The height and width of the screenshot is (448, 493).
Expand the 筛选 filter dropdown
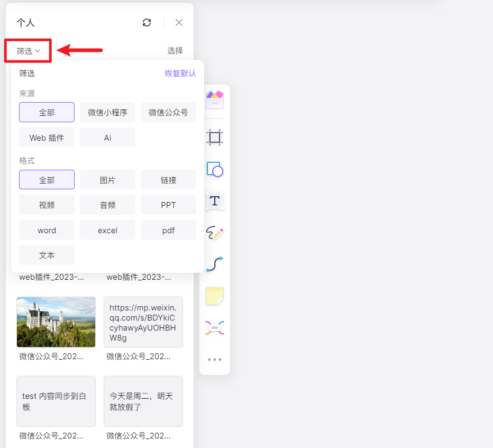click(28, 51)
